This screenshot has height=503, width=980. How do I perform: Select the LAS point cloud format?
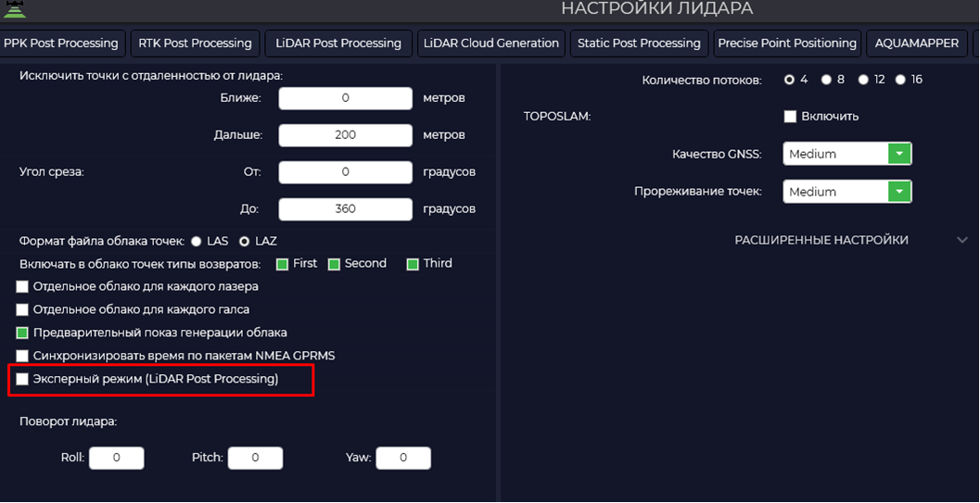[x=197, y=241]
